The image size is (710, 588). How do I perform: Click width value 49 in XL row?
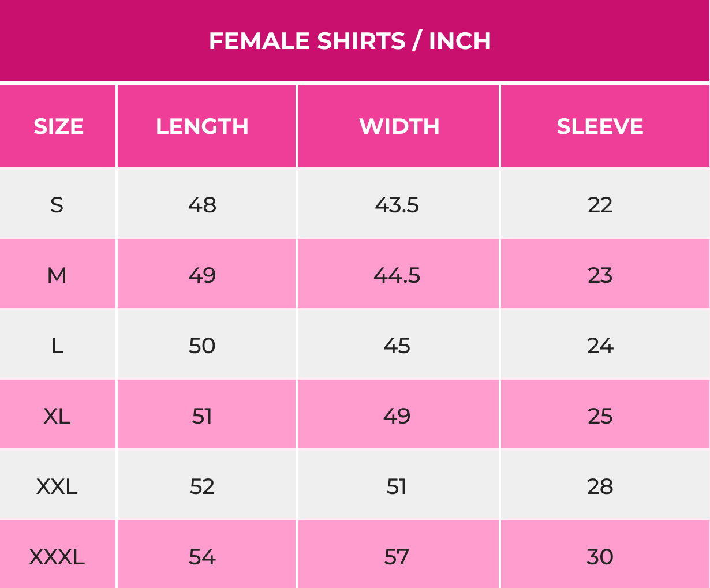tap(397, 416)
